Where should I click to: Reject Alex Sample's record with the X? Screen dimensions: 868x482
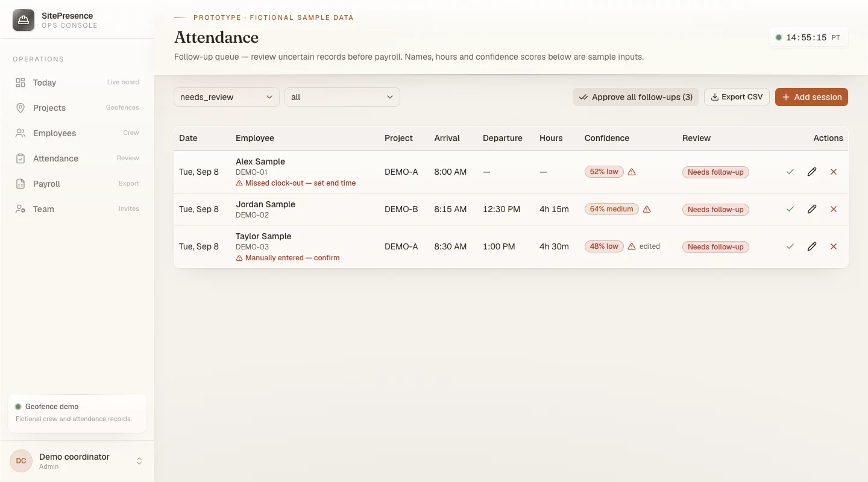(834, 172)
